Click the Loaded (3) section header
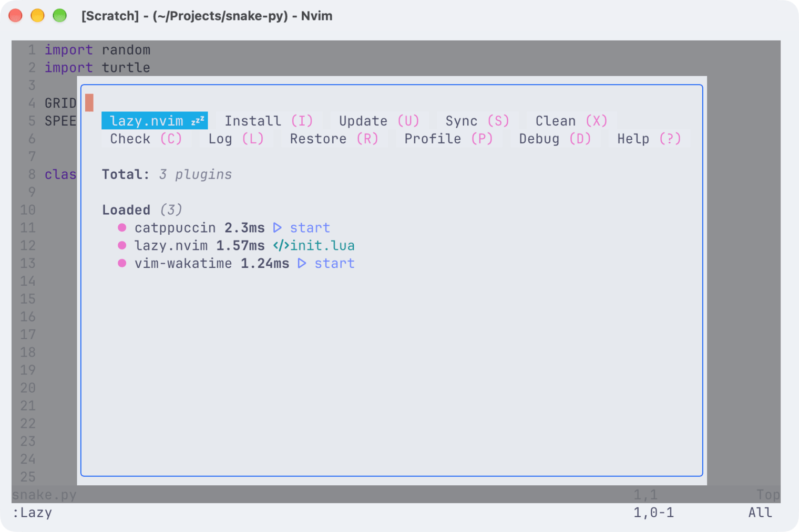This screenshot has width=799, height=532. (142, 210)
